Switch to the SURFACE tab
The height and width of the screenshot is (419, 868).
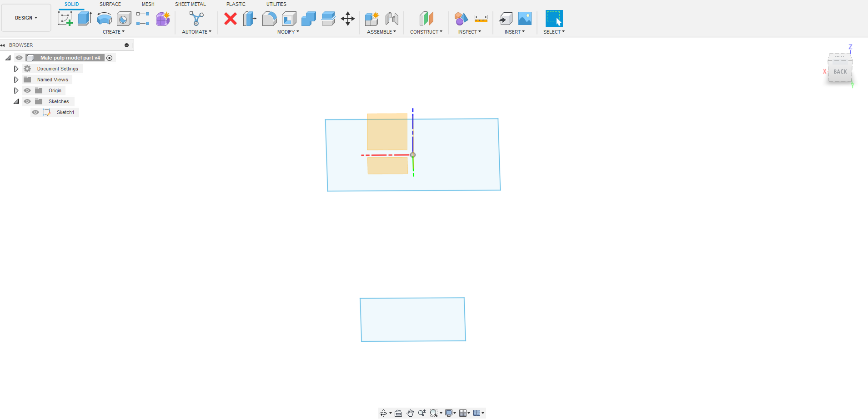pyautogui.click(x=110, y=4)
